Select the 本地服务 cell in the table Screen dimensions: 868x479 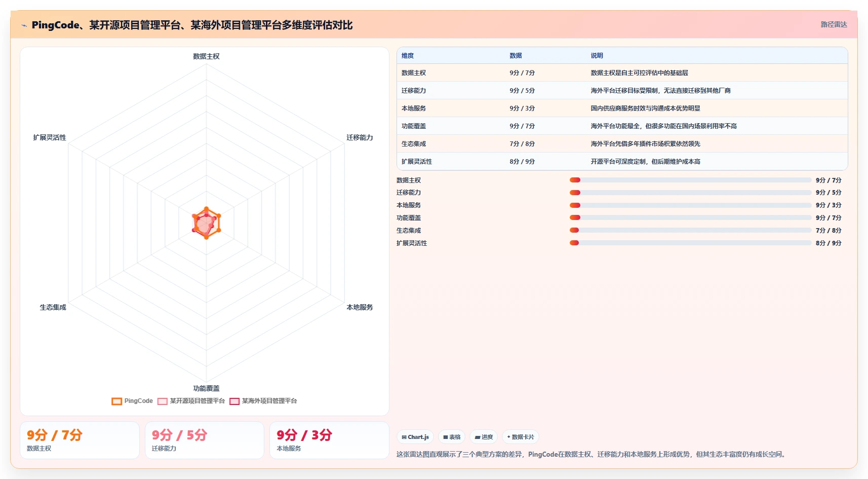(x=414, y=108)
